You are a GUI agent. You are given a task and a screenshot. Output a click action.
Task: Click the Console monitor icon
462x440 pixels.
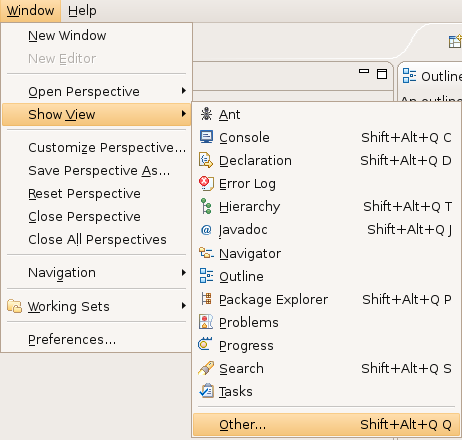tap(206, 137)
